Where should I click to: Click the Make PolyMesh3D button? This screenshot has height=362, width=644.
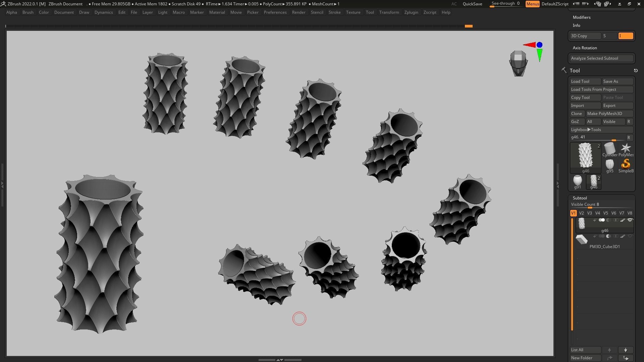pyautogui.click(x=609, y=114)
